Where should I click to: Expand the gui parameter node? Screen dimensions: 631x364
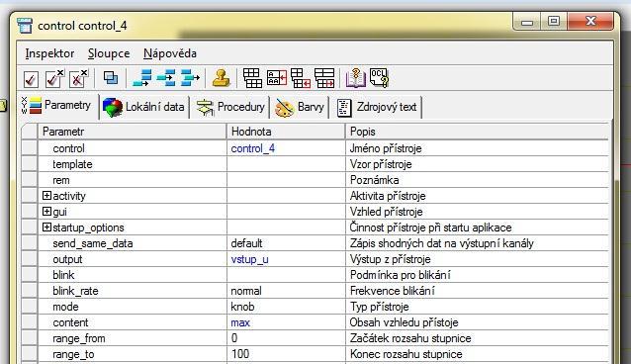coord(47,212)
